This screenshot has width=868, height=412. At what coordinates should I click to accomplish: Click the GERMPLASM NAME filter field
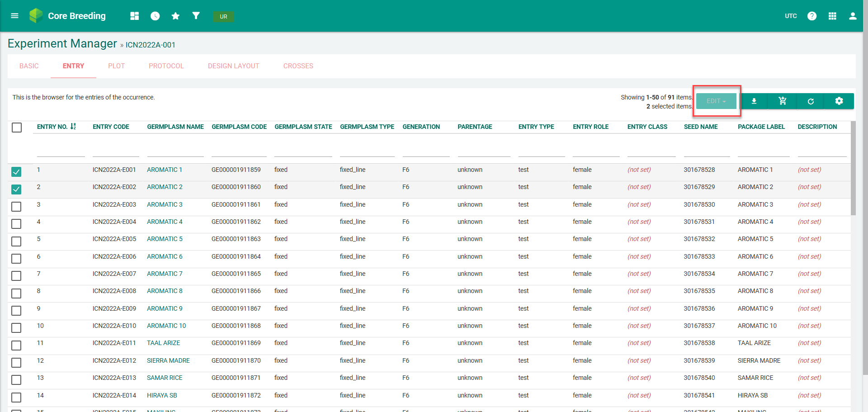(175, 151)
